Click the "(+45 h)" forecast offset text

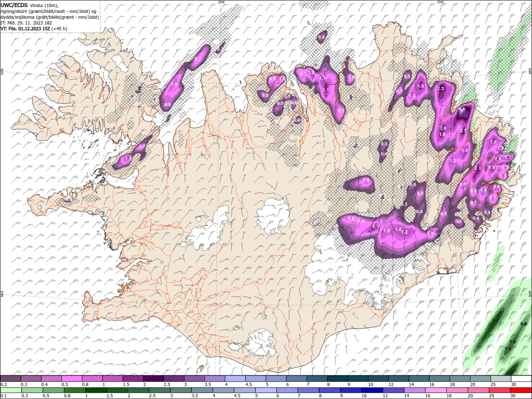[x=59, y=28]
